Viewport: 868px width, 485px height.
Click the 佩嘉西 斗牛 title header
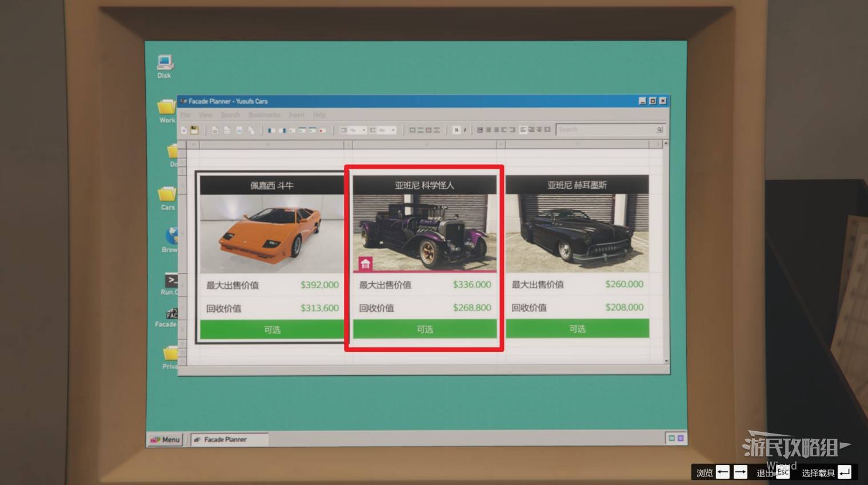coord(272,185)
